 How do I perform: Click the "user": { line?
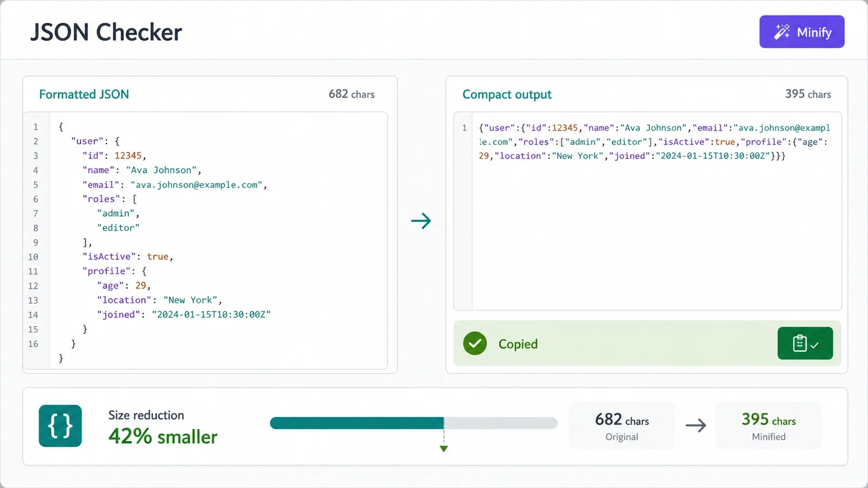[x=95, y=141]
